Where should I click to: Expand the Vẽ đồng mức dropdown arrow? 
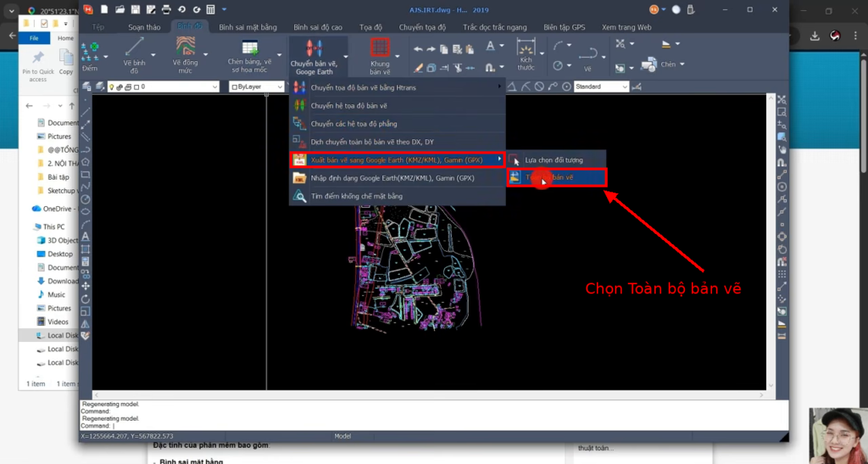click(205, 55)
